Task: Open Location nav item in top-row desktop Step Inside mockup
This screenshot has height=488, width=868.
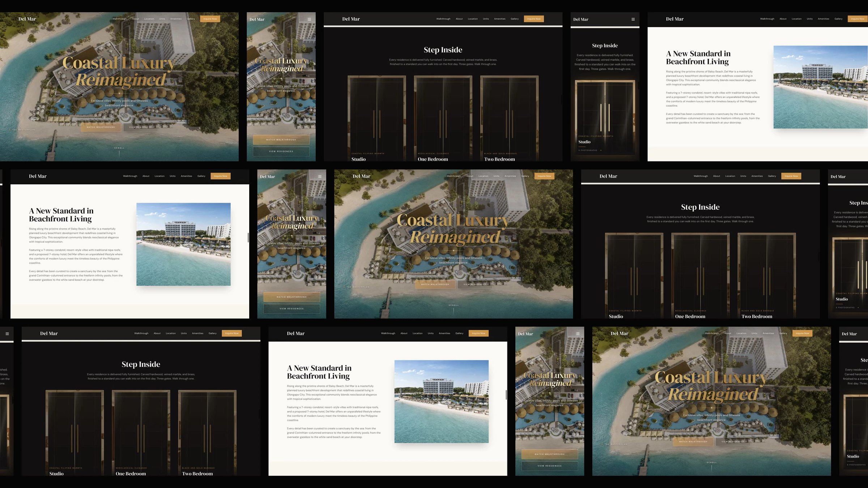Action: click(x=473, y=19)
